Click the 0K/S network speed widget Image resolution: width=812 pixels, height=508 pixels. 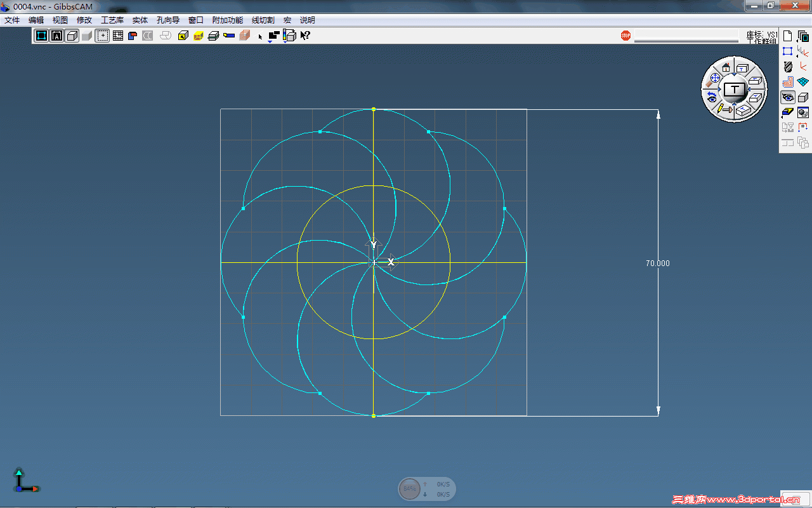click(427, 489)
